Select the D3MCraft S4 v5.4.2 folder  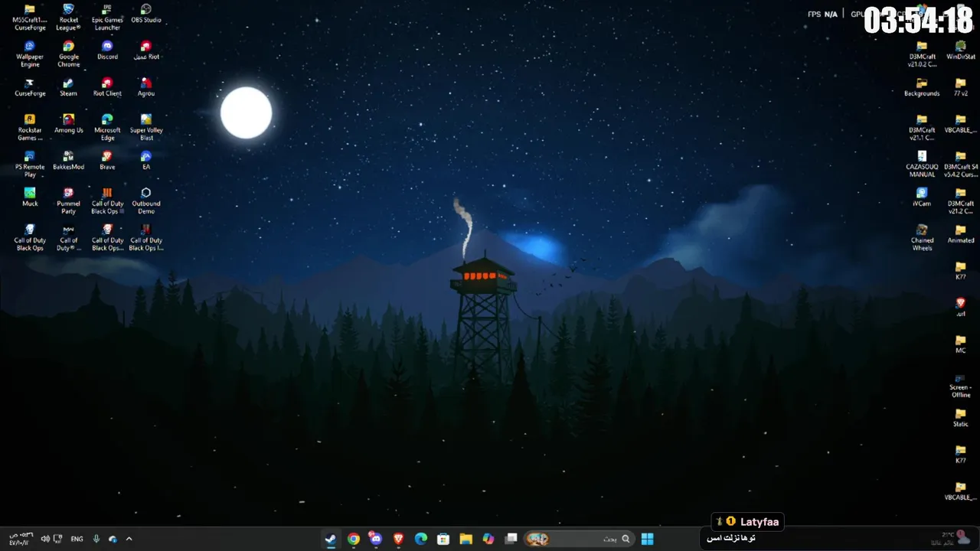point(960,165)
